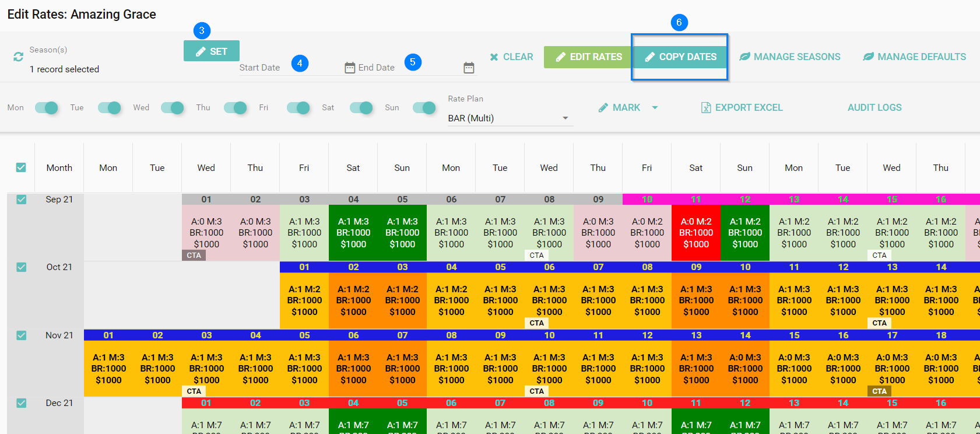Viewport: 980px width, 434px height.
Task: Click the Copy Dates button
Action: [x=680, y=57]
